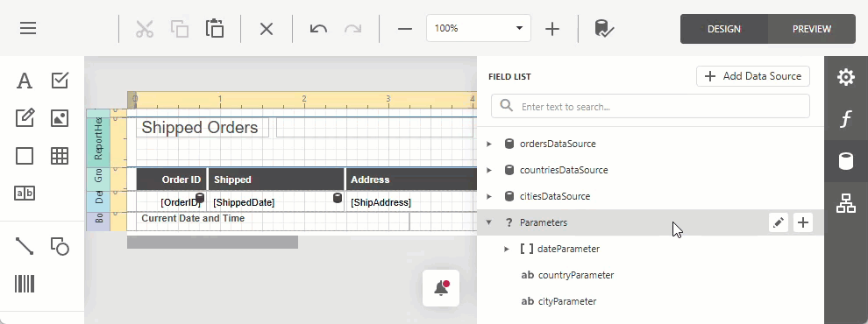
Task: Select the Picture Box tool
Action: [60, 118]
